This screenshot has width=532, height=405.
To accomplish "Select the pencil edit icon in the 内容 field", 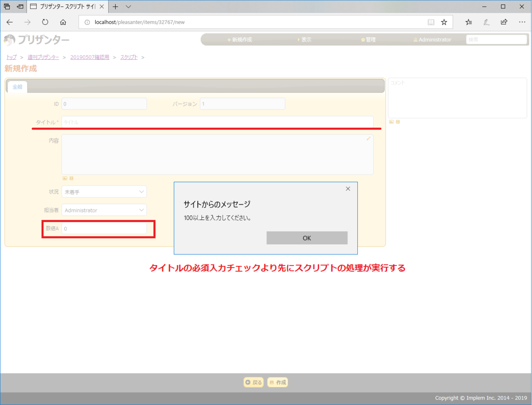I will (368, 139).
